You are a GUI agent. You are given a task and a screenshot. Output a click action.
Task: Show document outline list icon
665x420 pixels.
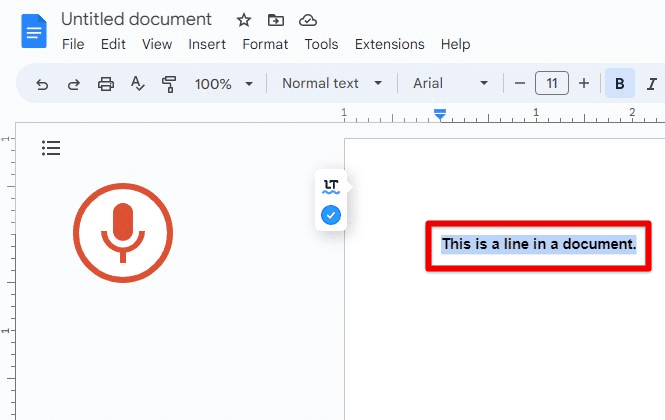point(51,148)
